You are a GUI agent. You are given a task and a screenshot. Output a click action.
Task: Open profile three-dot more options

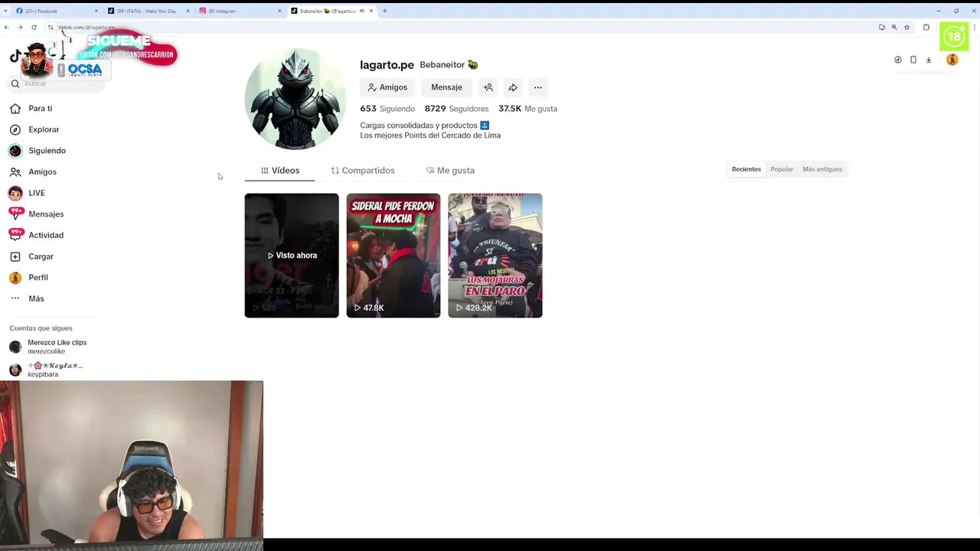pyautogui.click(x=538, y=87)
